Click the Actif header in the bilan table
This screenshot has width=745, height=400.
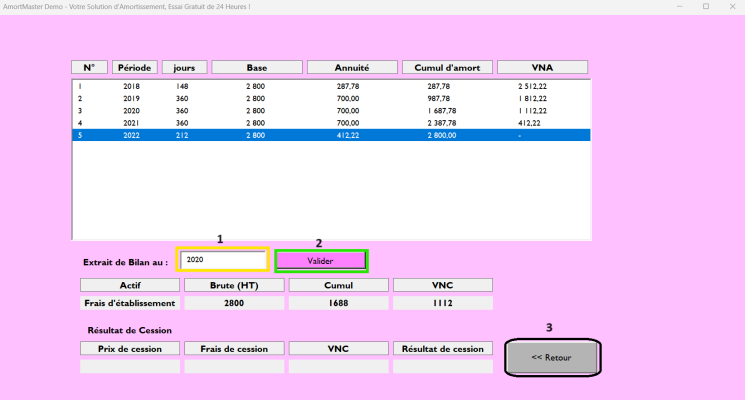click(130, 285)
